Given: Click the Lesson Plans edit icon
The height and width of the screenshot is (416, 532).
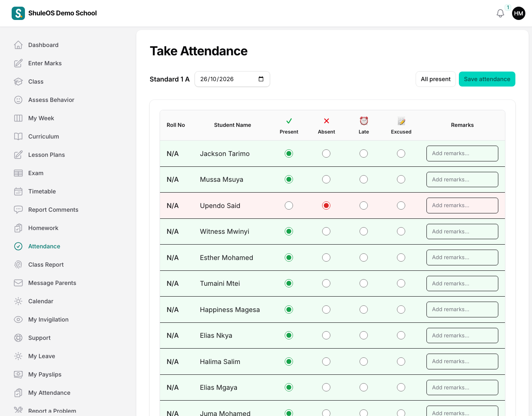Looking at the screenshot, I should [x=18, y=155].
